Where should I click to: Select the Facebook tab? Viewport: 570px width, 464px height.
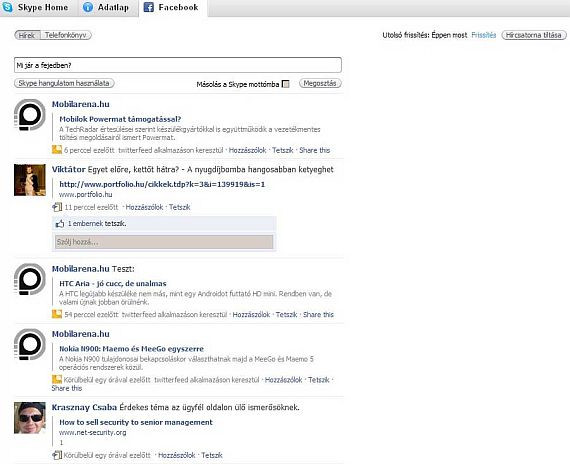(173, 8)
